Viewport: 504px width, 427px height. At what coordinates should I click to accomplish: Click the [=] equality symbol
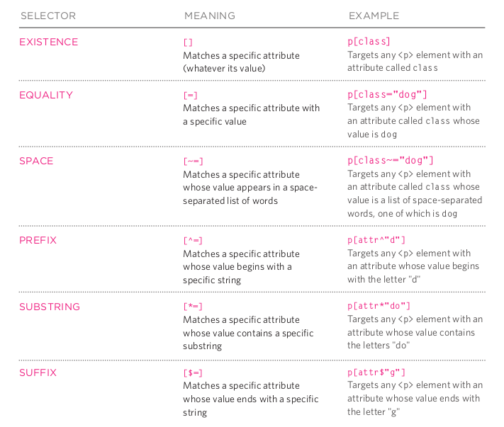190,96
